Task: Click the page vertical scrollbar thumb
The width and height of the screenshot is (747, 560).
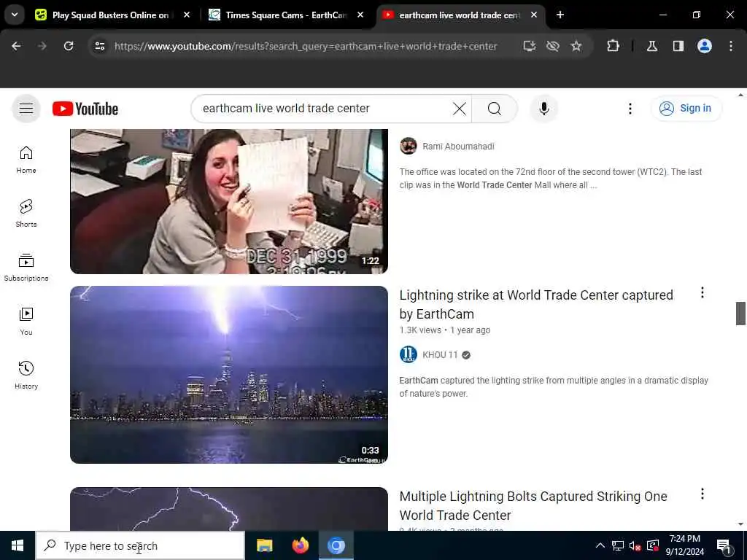Action: [x=740, y=314]
